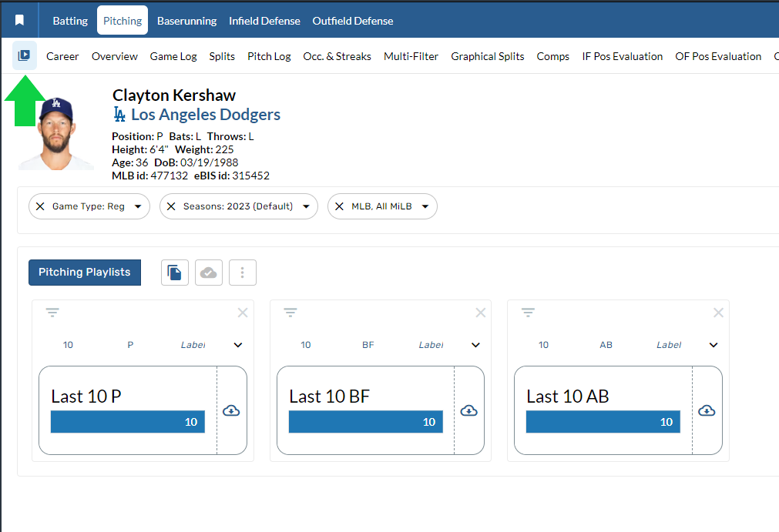
Task: Open the Los Angeles Dodgers team link
Action: [x=205, y=115]
